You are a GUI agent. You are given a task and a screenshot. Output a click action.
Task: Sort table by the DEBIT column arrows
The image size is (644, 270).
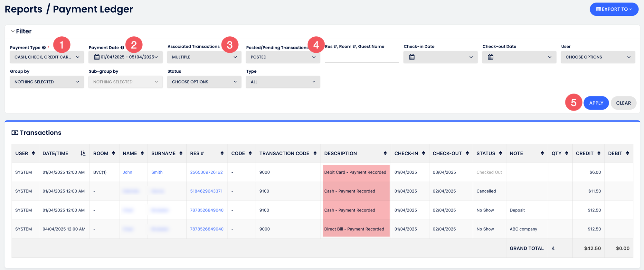coord(627,153)
